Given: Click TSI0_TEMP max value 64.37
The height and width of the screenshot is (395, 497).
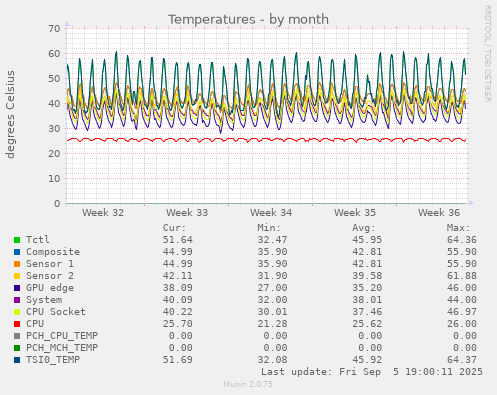Looking at the screenshot, I should point(462,360).
